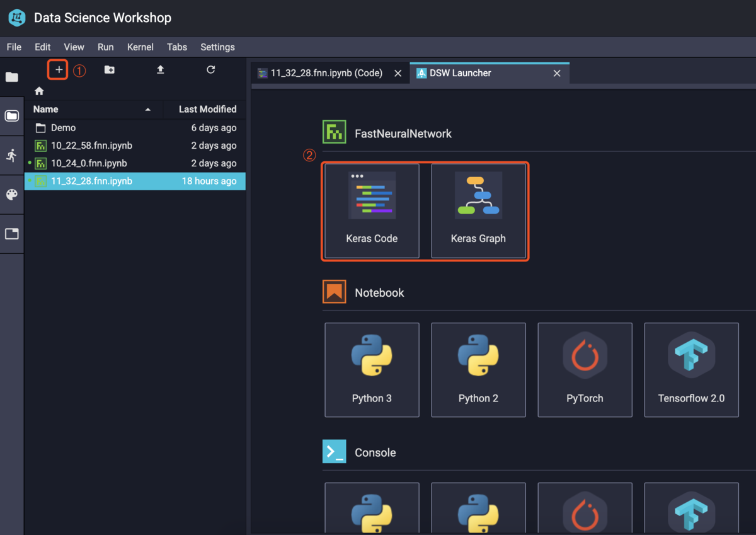Image resolution: width=756 pixels, height=535 pixels.
Task: Click the Notebook section bookmark icon
Action: (334, 292)
